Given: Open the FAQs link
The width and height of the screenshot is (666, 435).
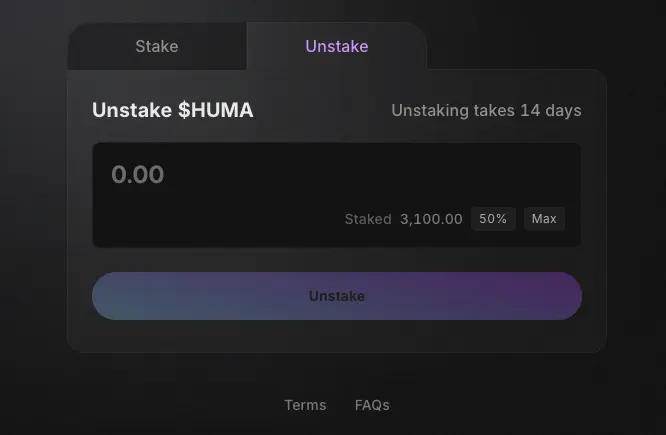Looking at the screenshot, I should pyautogui.click(x=372, y=405).
